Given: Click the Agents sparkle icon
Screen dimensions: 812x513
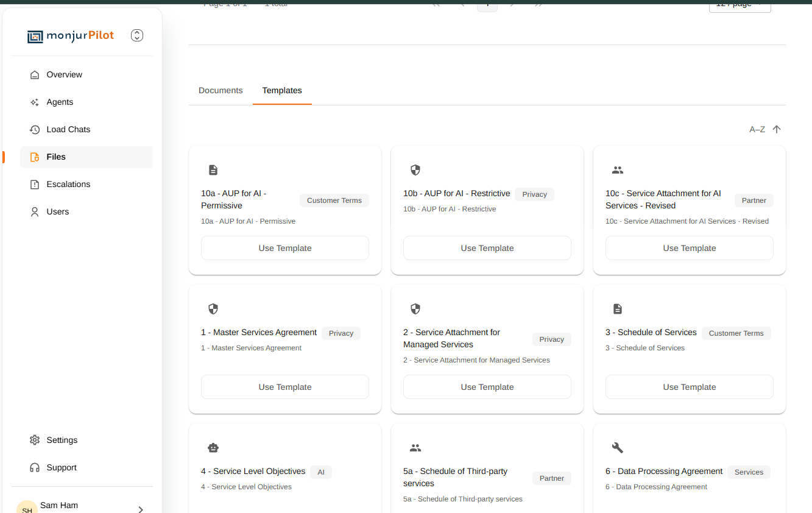Looking at the screenshot, I should (35, 102).
